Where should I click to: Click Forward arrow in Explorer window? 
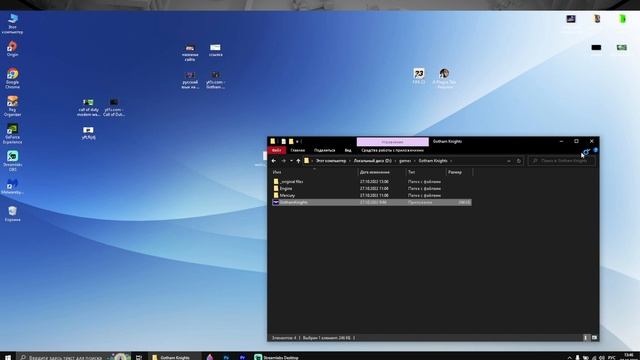tap(283, 161)
